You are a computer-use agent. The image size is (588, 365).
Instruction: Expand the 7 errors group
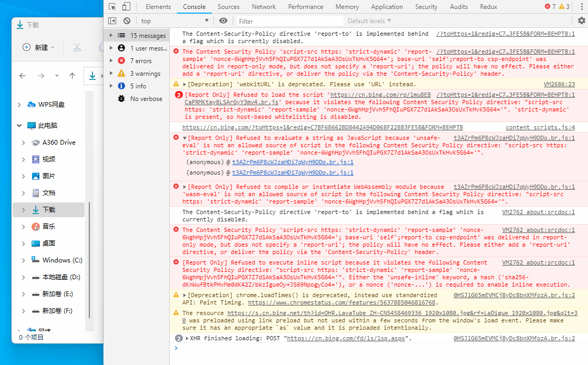click(x=111, y=60)
